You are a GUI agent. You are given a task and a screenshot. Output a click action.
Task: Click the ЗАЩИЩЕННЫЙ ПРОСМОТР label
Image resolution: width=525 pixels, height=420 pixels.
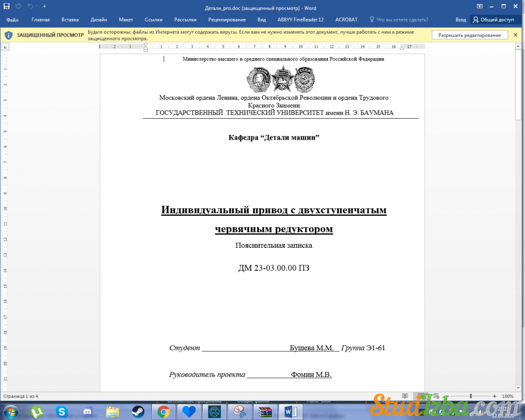pyautogui.click(x=50, y=35)
